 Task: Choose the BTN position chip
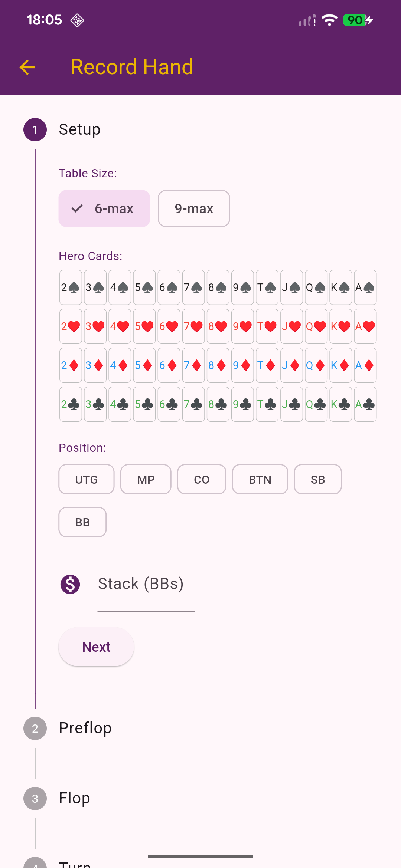point(260,479)
